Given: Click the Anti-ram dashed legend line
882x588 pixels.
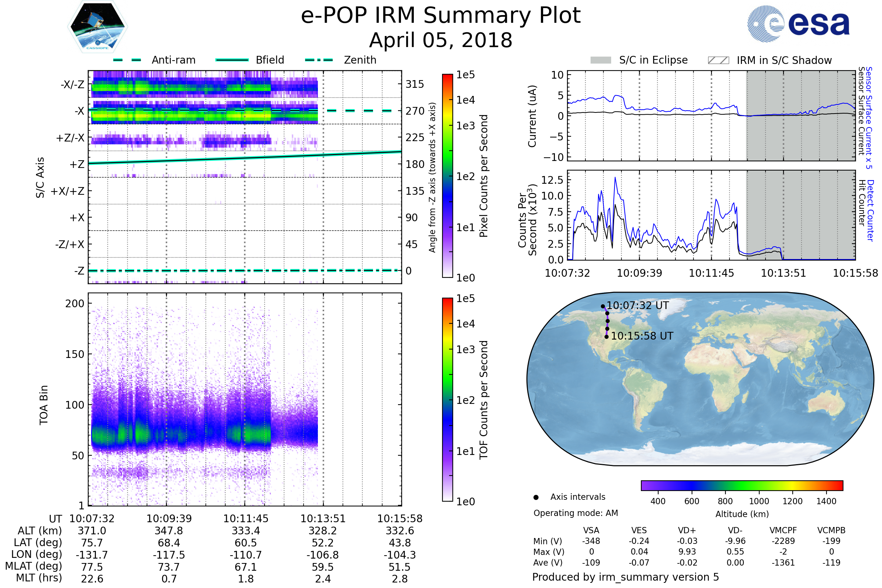Looking at the screenshot, I should pyautogui.click(x=127, y=60).
